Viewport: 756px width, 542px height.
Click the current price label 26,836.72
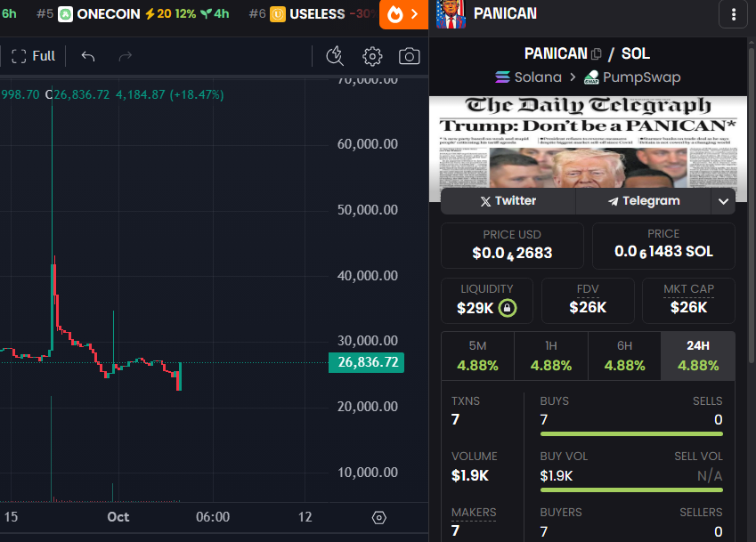[x=367, y=362]
